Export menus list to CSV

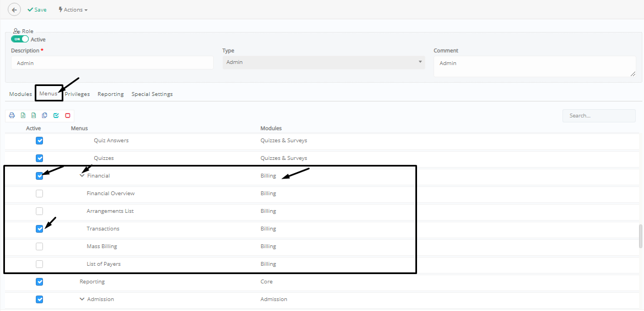34,115
